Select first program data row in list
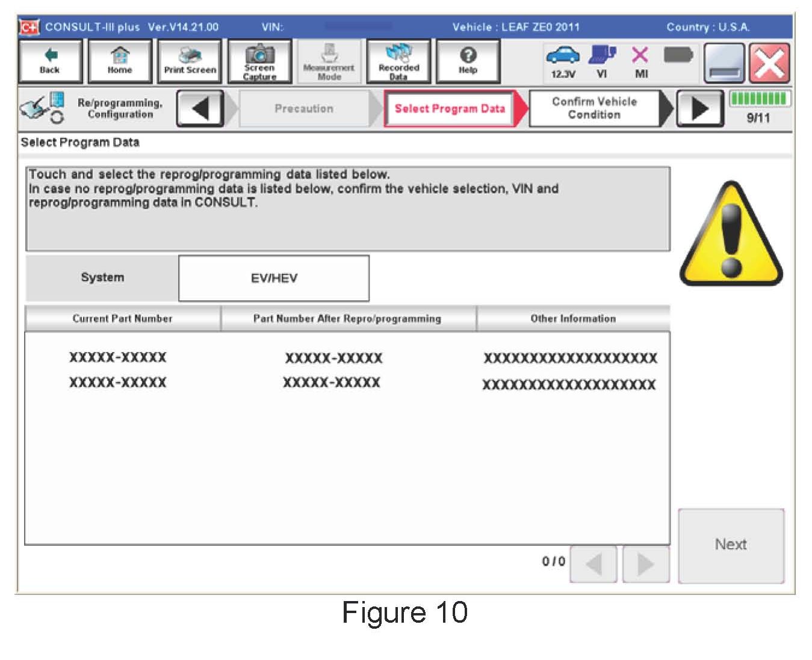 click(347, 358)
